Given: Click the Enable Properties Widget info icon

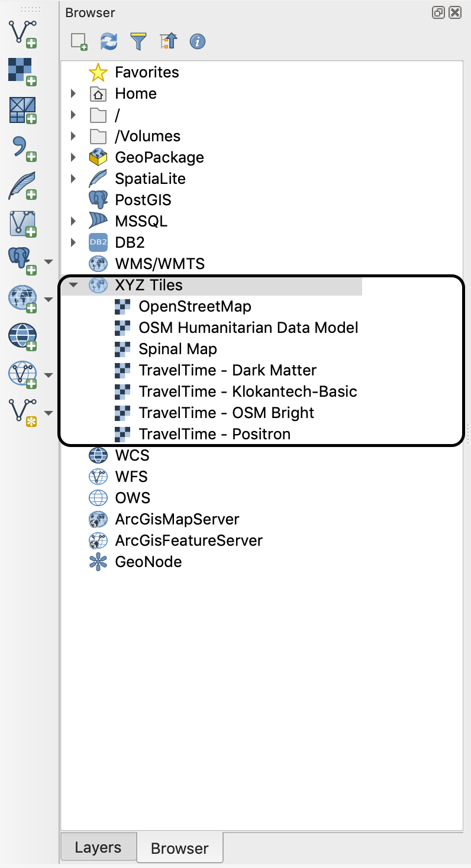Looking at the screenshot, I should point(198,41).
